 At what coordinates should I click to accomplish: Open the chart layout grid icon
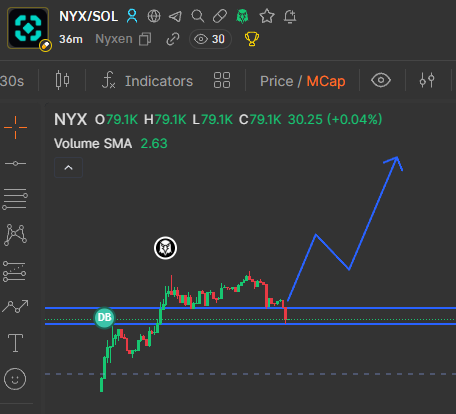click(x=222, y=80)
